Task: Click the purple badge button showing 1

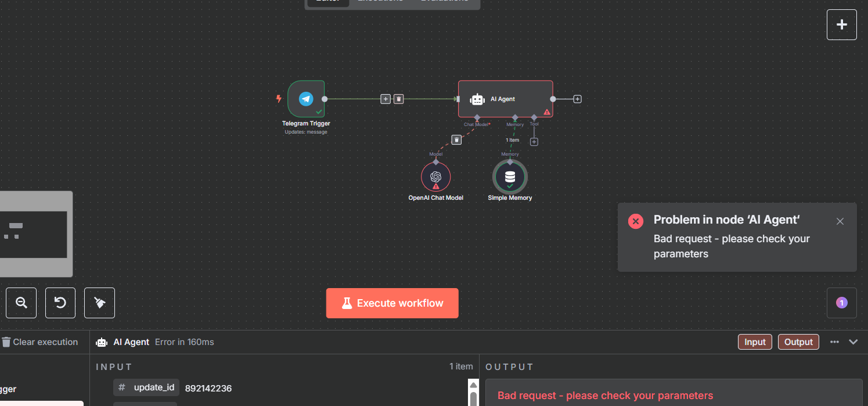Action: pyautogui.click(x=842, y=303)
